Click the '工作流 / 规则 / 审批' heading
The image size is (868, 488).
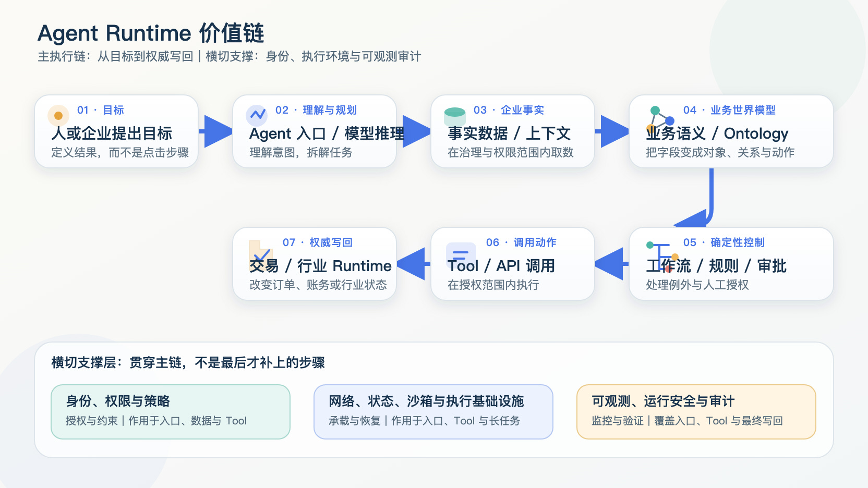[716, 266]
